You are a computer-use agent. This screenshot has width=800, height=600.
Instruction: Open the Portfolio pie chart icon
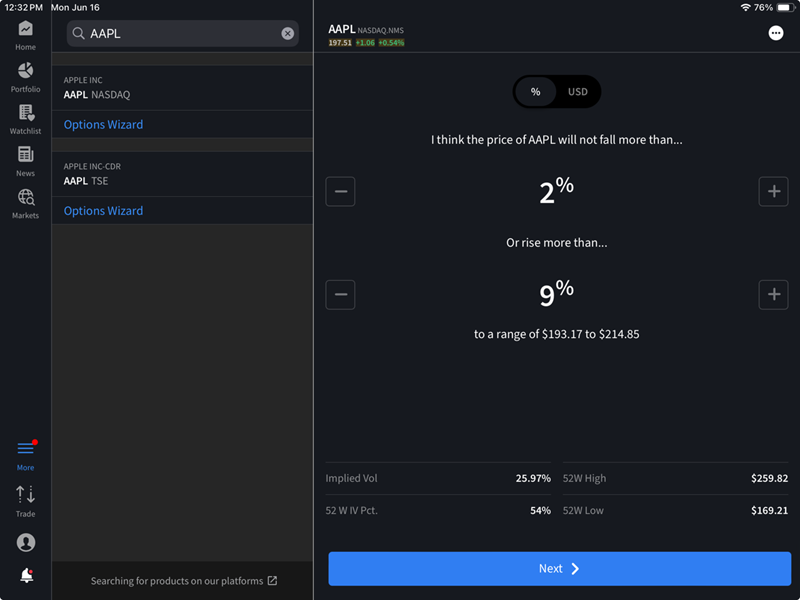tap(26, 70)
